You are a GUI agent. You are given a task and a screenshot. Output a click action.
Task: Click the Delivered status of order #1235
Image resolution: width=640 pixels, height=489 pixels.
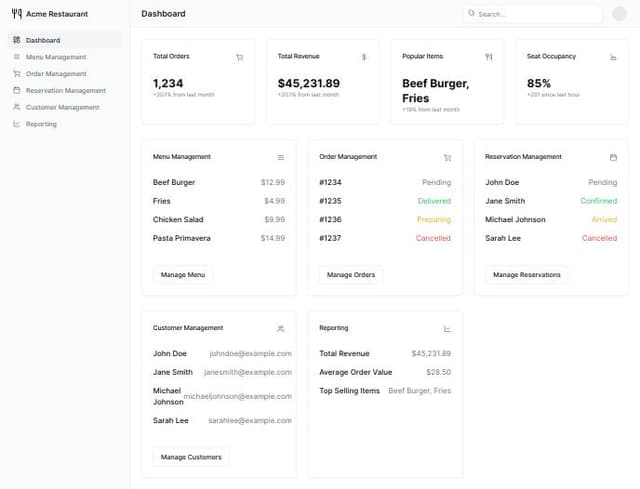434,201
